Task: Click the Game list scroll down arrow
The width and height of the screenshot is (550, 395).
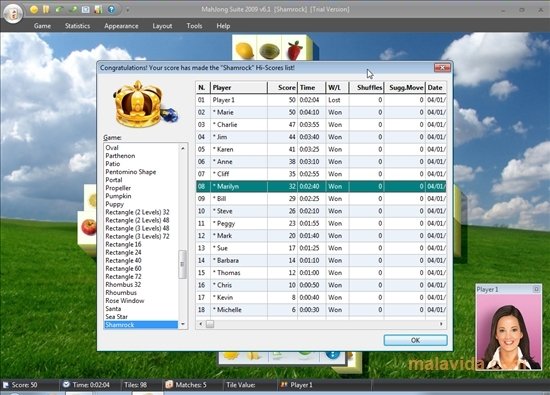Action: coord(183,324)
